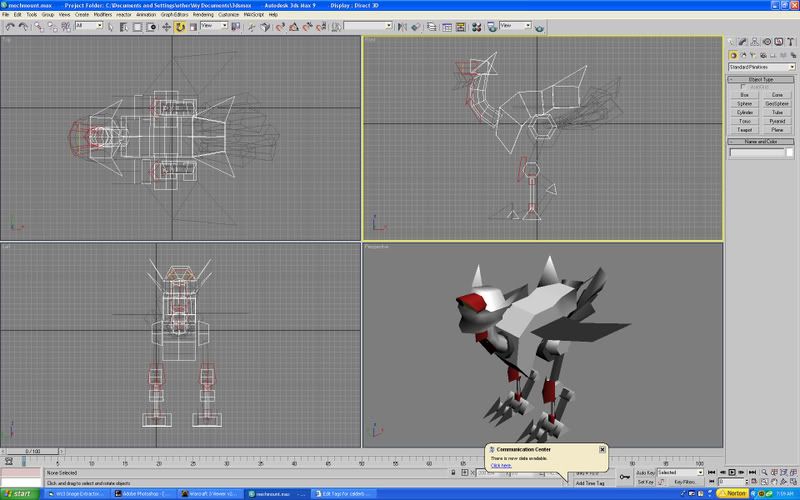The height and width of the screenshot is (500, 800).
Task: Click the object name input field
Action: (757, 153)
